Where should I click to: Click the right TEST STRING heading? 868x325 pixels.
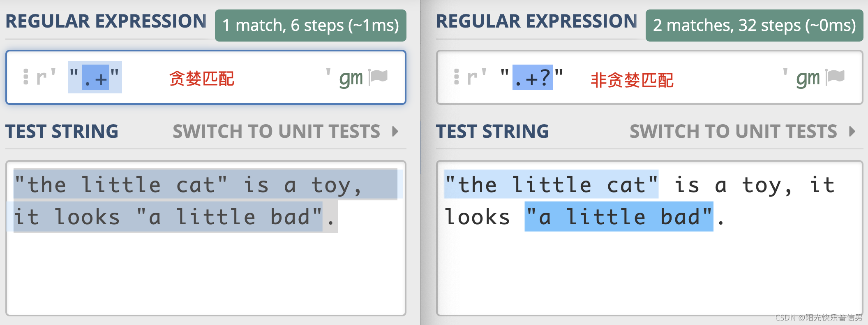(x=492, y=132)
